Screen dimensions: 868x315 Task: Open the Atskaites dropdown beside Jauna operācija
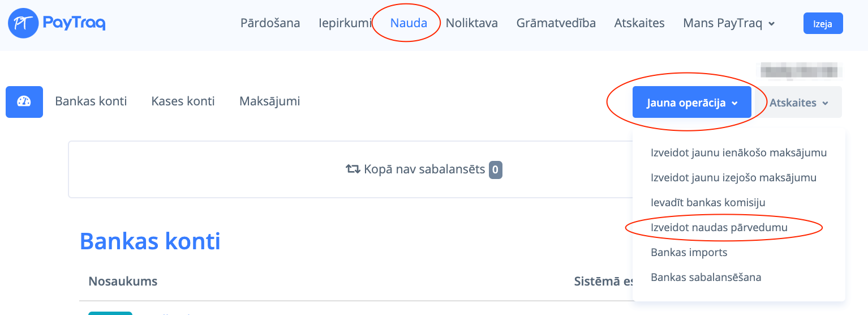tap(798, 103)
